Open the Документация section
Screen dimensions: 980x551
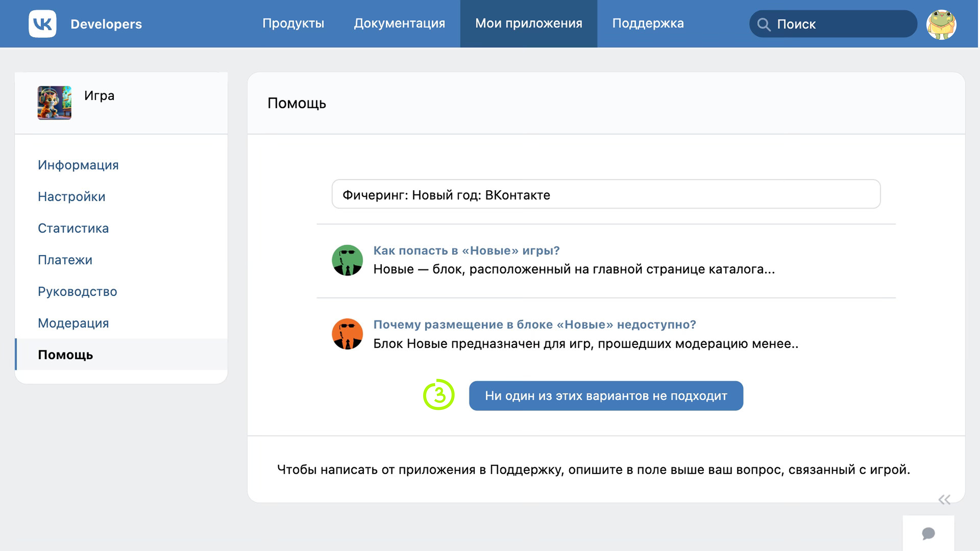399,23
